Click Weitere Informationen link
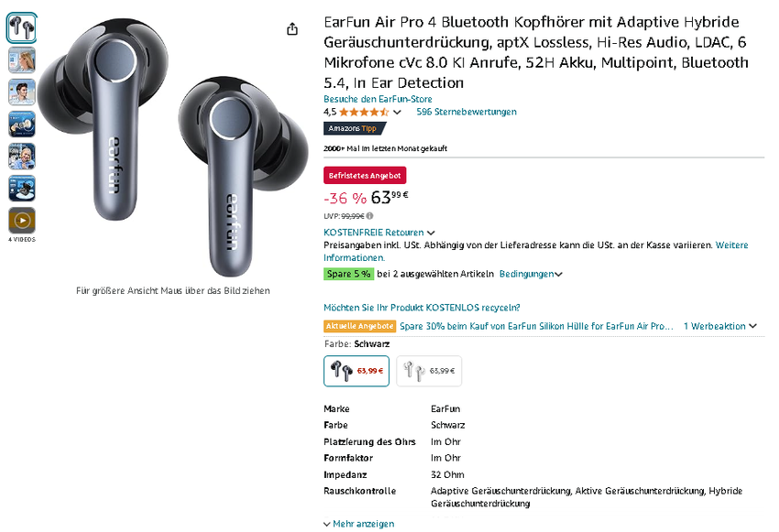Image resolution: width=779 pixels, height=532 pixels. tap(731, 245)
